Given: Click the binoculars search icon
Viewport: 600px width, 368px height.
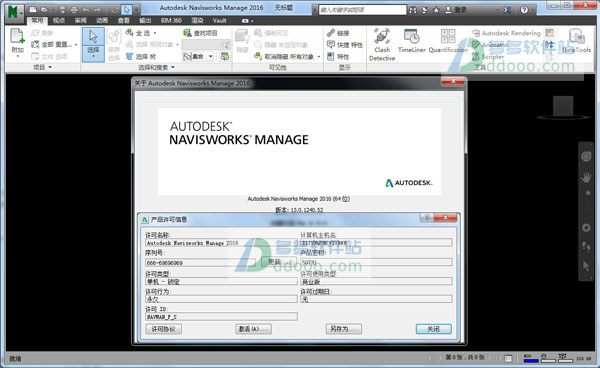Looking at the screenshot, I should [x=412, y=10].
